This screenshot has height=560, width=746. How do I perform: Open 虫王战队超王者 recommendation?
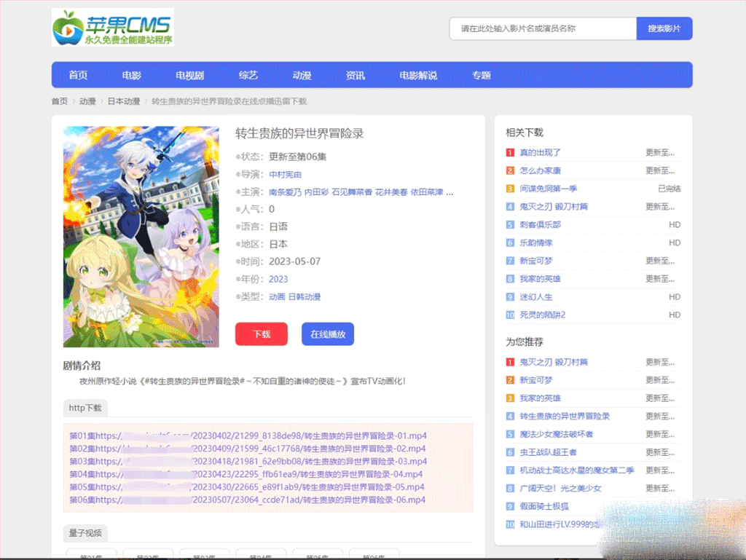point(548,452)
